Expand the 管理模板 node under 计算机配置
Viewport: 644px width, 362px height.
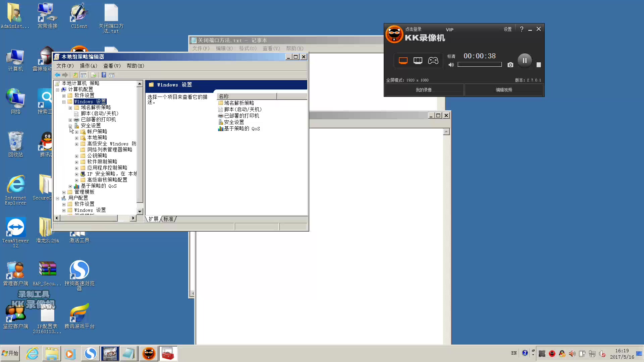click(64, 192)
